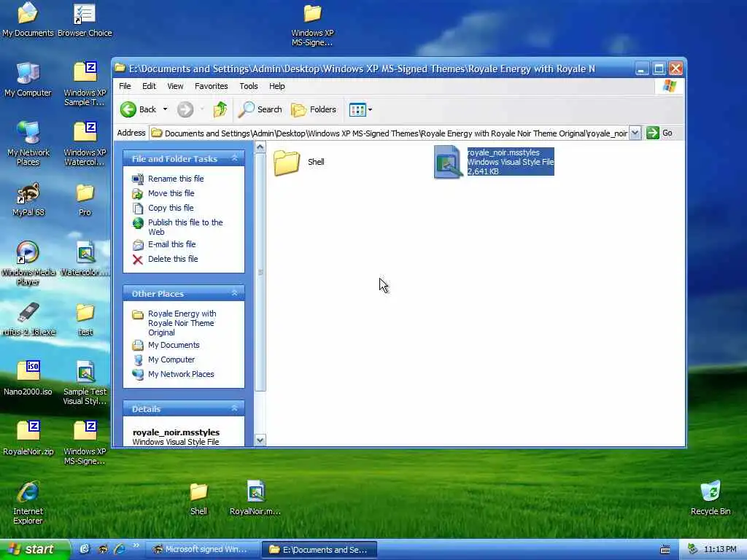Open the View menu
The width and height of the screenshot is (747, 560).
pos(175,86)
